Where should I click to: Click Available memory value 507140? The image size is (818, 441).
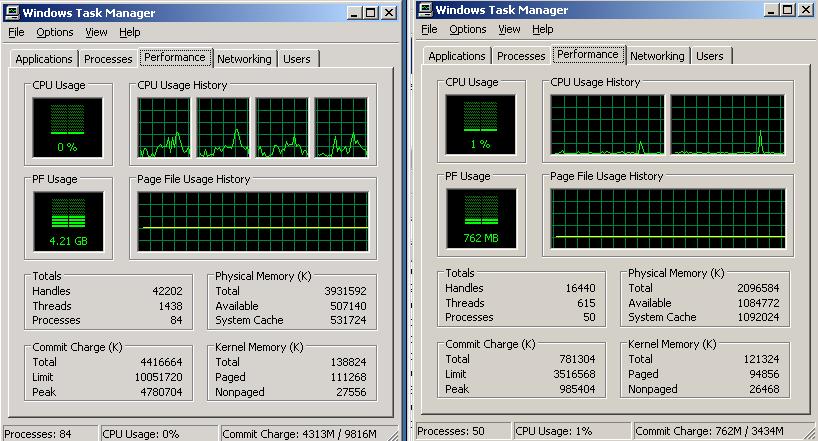(348, 306)
